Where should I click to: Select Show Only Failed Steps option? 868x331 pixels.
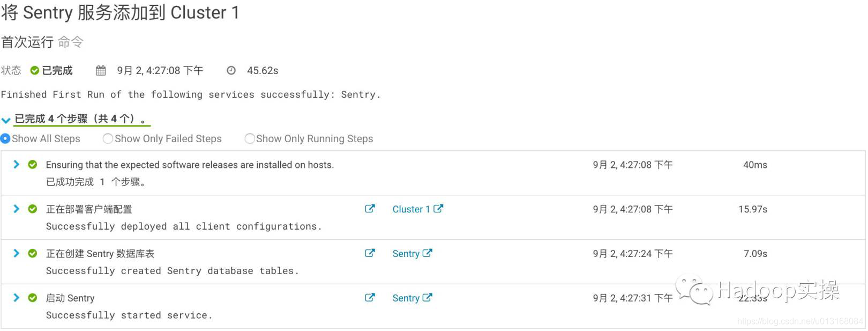[x=108, y=138]
